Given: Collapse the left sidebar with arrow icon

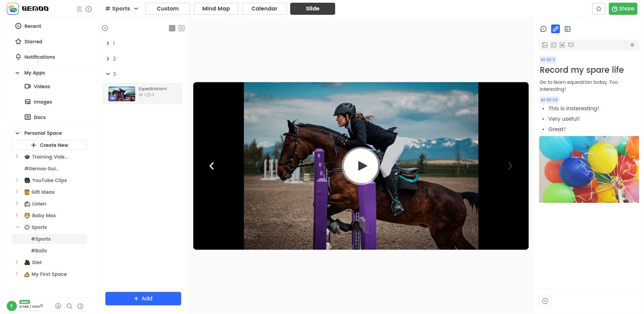Looking at the screenshot, I should 88,9.
